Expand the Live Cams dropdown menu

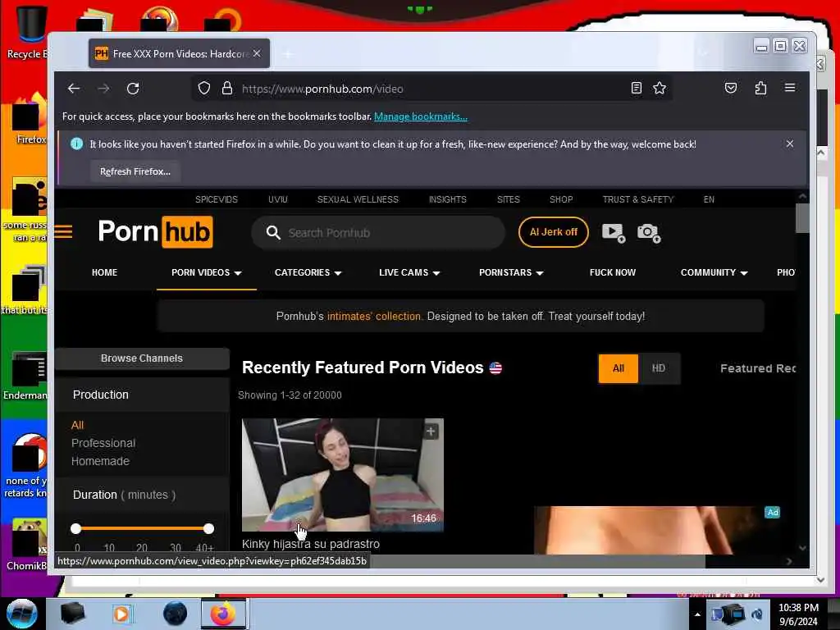tap(409, 272)
